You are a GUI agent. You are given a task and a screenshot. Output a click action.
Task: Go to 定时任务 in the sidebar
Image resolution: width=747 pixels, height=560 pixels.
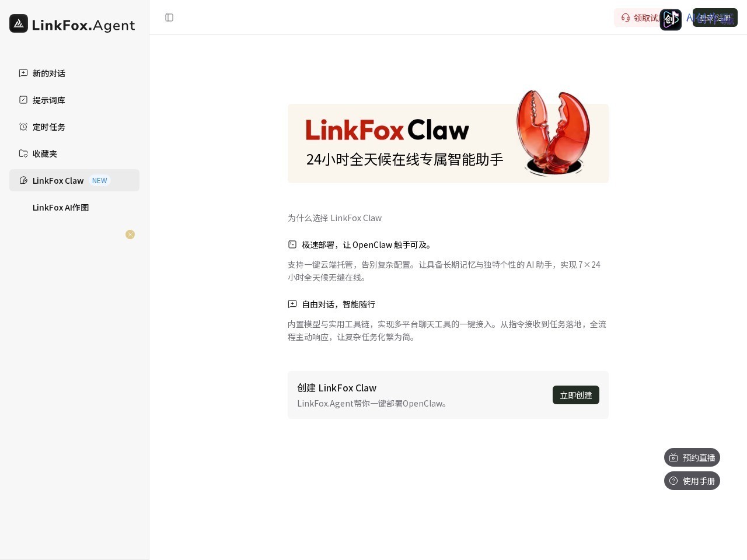coord(74,127)
